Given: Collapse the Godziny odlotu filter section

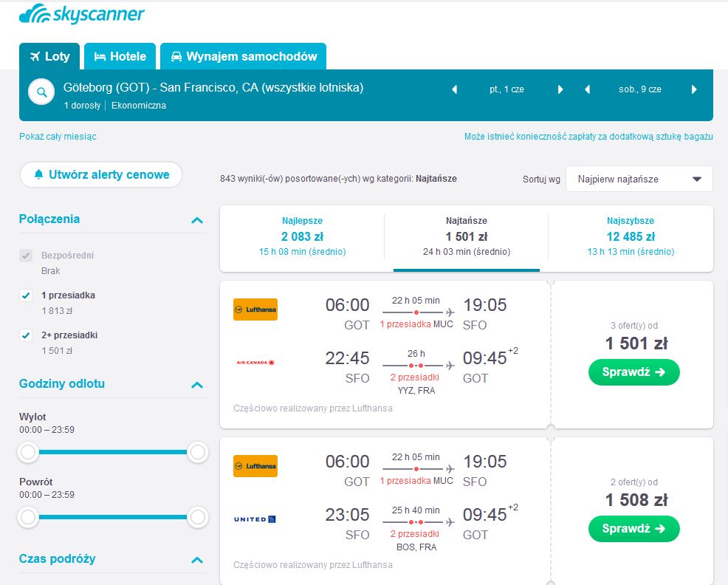Looking at the screenshot, I should (197, 385).
